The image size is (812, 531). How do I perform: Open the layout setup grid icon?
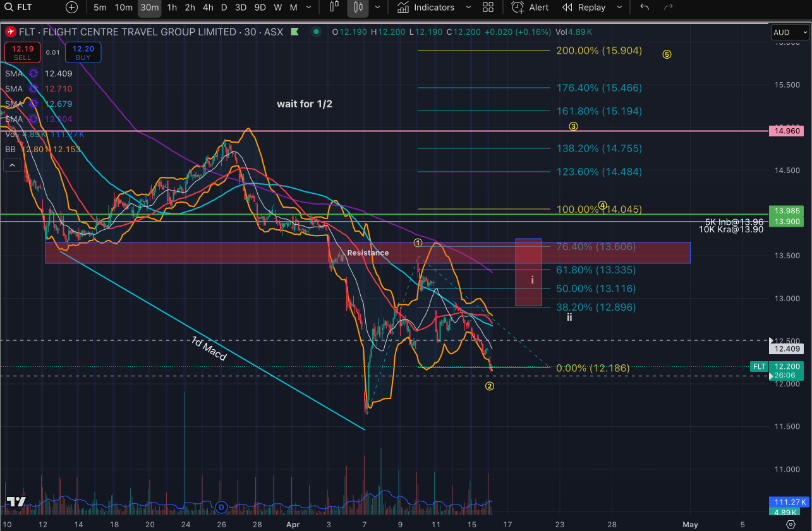(x=488, y=8)
